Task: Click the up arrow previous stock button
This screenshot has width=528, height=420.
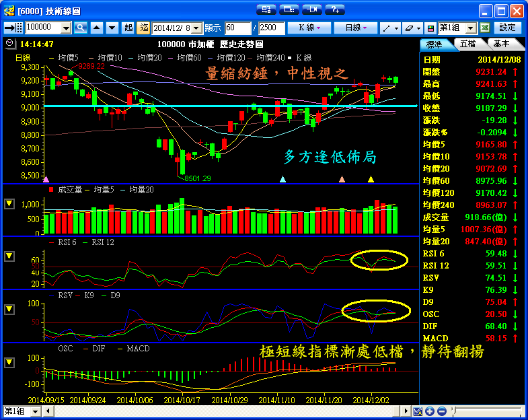Action: (97, 28)
